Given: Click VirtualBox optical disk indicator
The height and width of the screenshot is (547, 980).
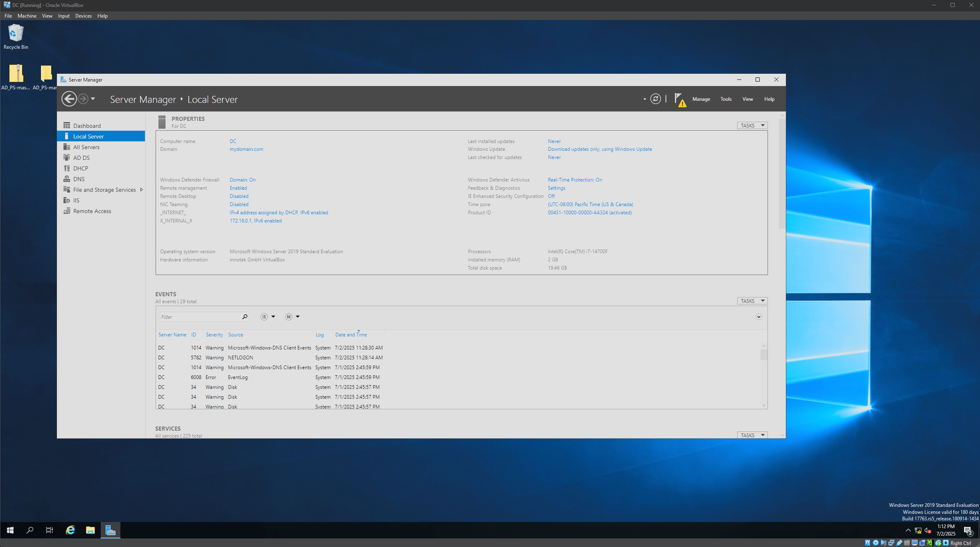Looking at the screenshot, I should point(876,543).
